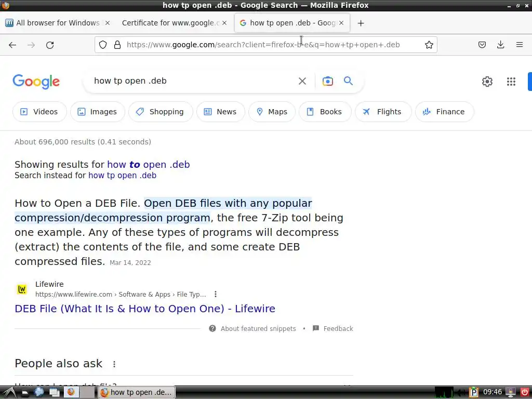Filter results by News
Image resolution: width=532 pixels, height=399 pixels.
click(x=220, y=112)
